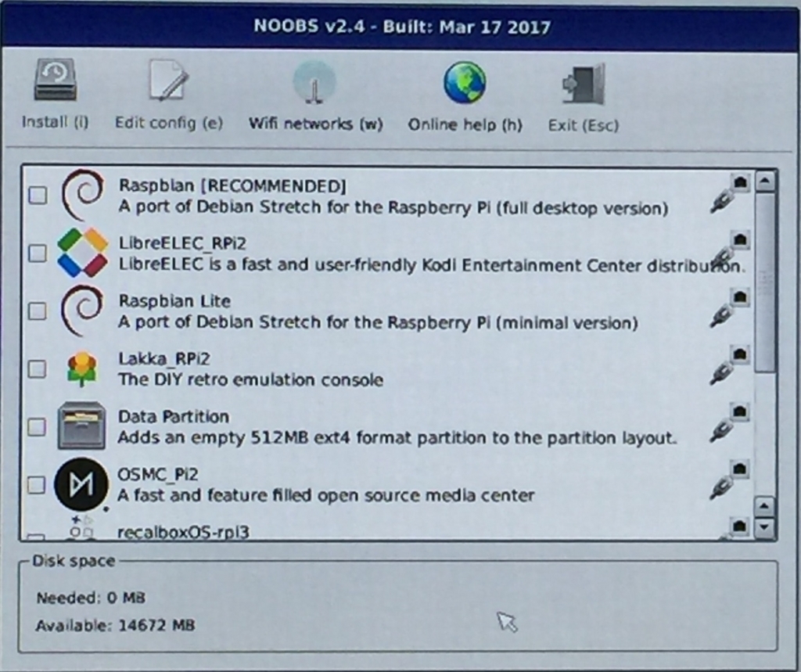801x672 pixels.
Task: Click the Data Partition drawer icon
Action: 81,426
